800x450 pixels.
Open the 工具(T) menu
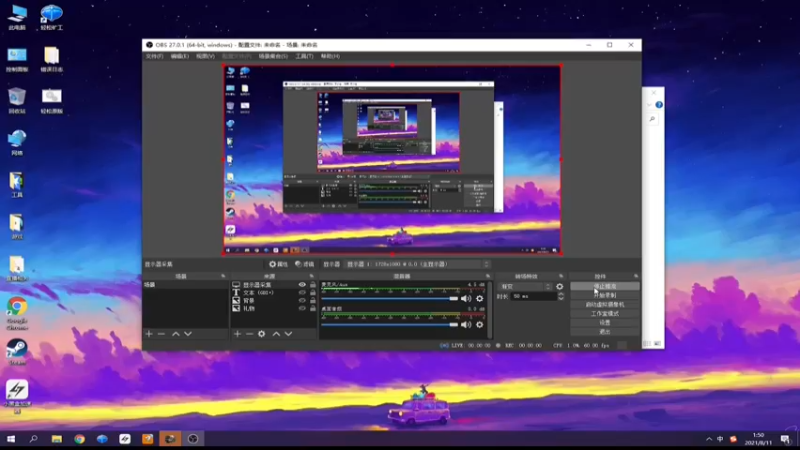[x=304, y=56]
